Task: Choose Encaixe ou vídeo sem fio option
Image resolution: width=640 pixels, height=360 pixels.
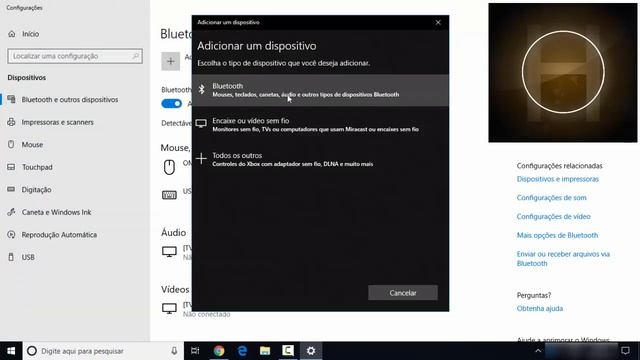Action: pos(320,125)
